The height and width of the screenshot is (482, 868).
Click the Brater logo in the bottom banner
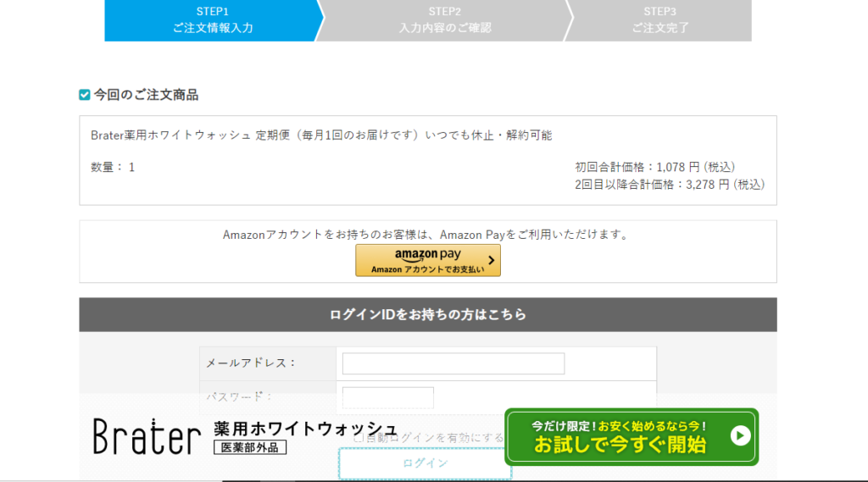pos(147,436)
